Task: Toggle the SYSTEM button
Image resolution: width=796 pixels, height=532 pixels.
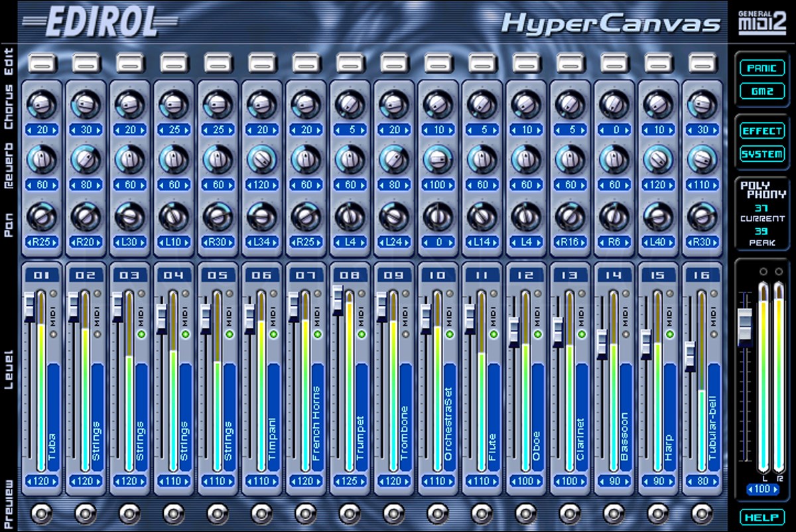Action: click(762, 154)
